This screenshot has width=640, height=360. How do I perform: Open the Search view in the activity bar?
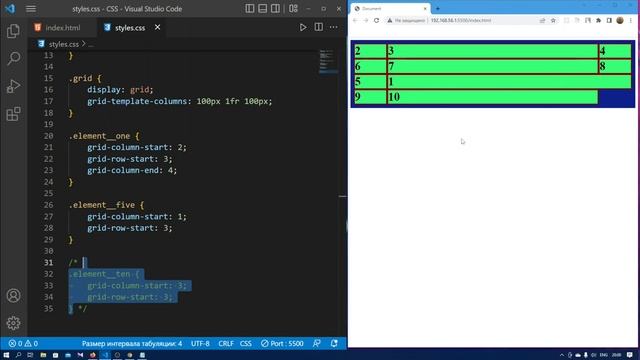point(13,59)
